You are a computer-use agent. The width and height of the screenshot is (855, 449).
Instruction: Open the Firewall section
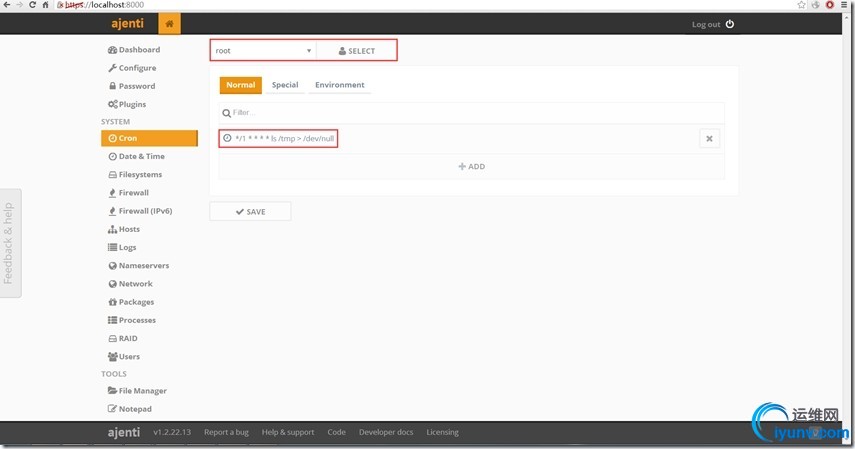click(x=129, y=193)
